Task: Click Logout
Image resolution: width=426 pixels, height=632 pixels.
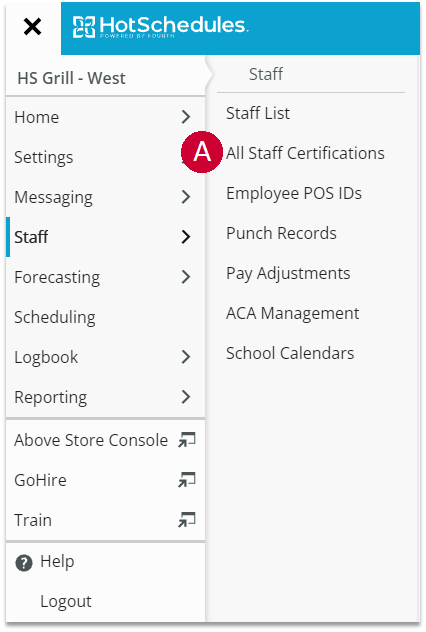Action: [x=66, y=601]
